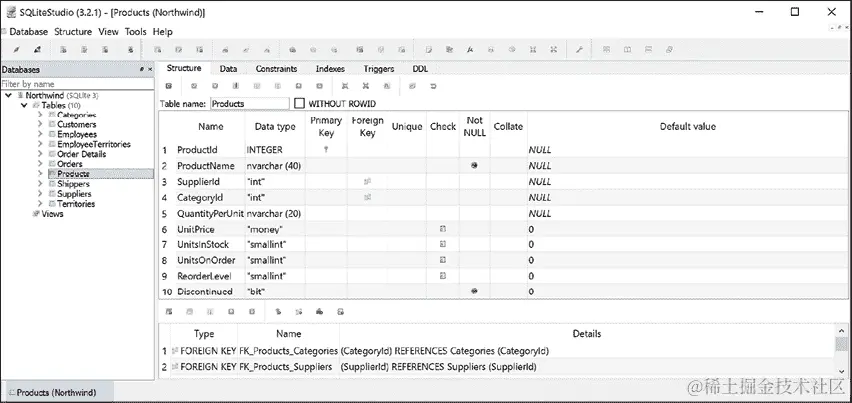
Task: Click Connect to database toolbar icon
Action: (17, 49)
